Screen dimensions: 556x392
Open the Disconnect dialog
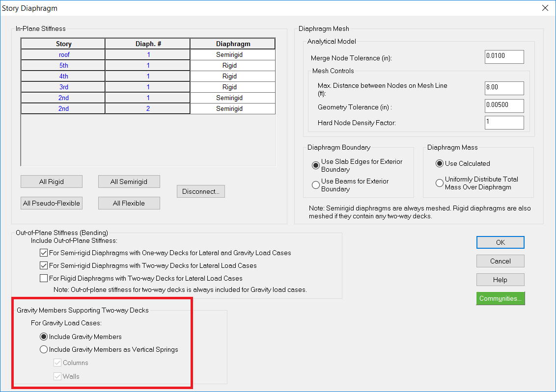[200, 191]
